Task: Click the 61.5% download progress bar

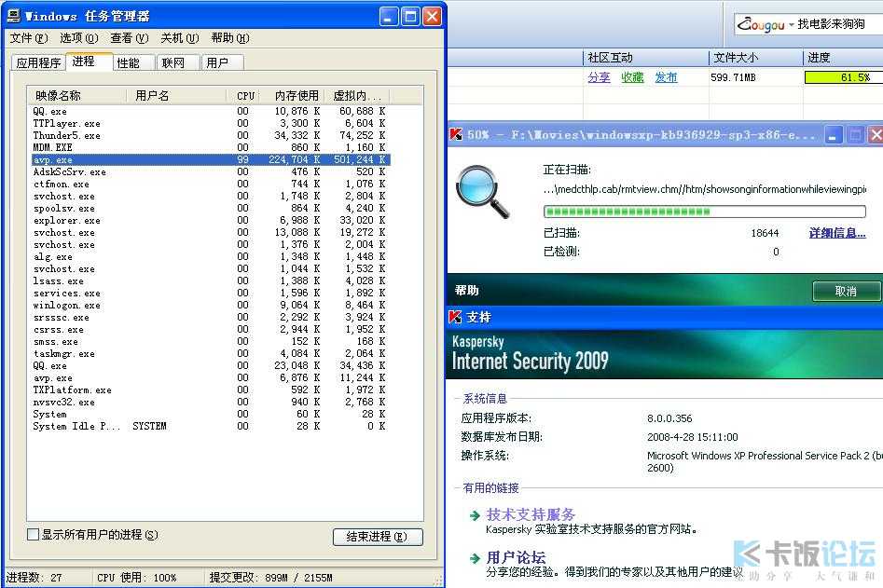Action: pos(844,77)
